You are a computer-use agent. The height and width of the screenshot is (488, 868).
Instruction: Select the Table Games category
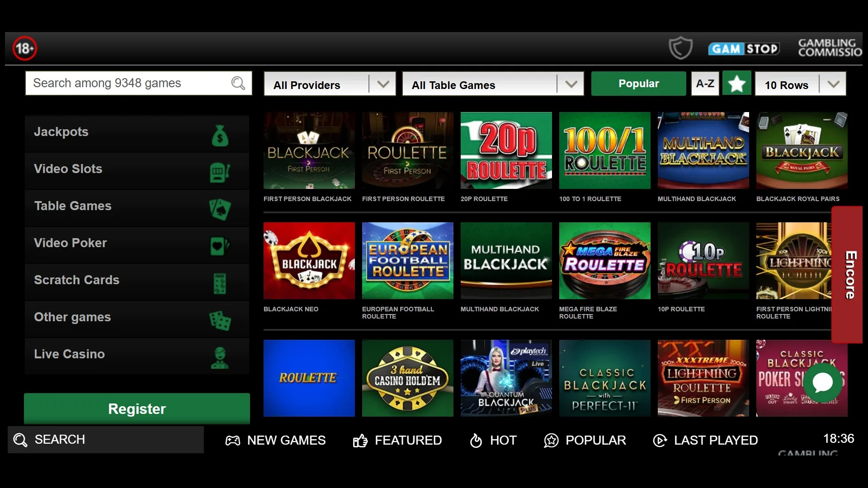tap(137, 208)
